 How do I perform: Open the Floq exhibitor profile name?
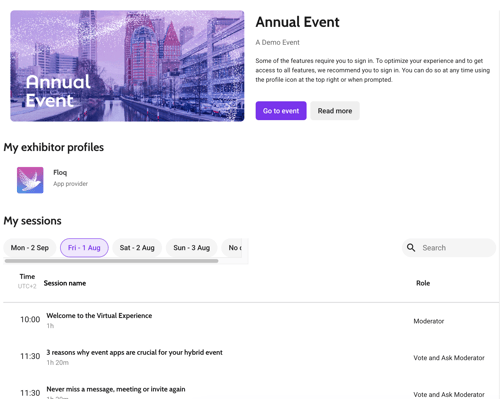click(60, 172)
